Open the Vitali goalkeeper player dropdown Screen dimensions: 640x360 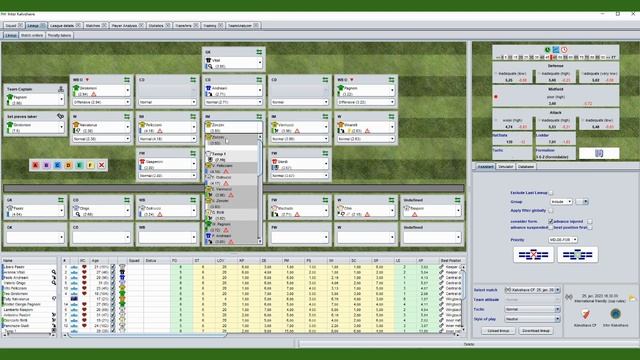234,62
